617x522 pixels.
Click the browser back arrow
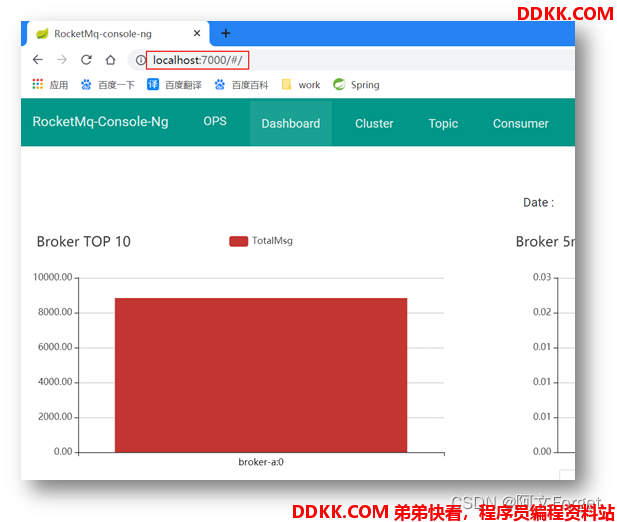tap(38, 60)
